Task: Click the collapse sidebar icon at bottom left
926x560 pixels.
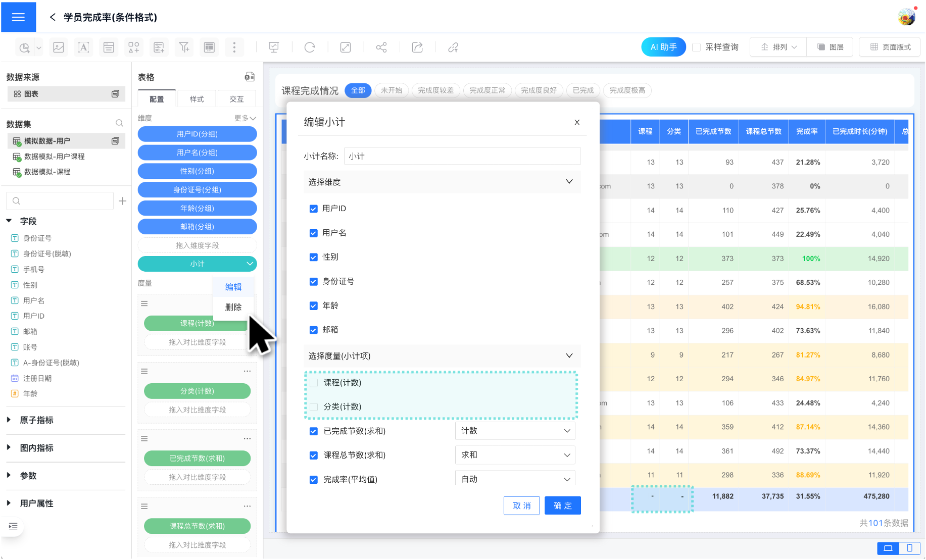Action: (x=13, y=527)
